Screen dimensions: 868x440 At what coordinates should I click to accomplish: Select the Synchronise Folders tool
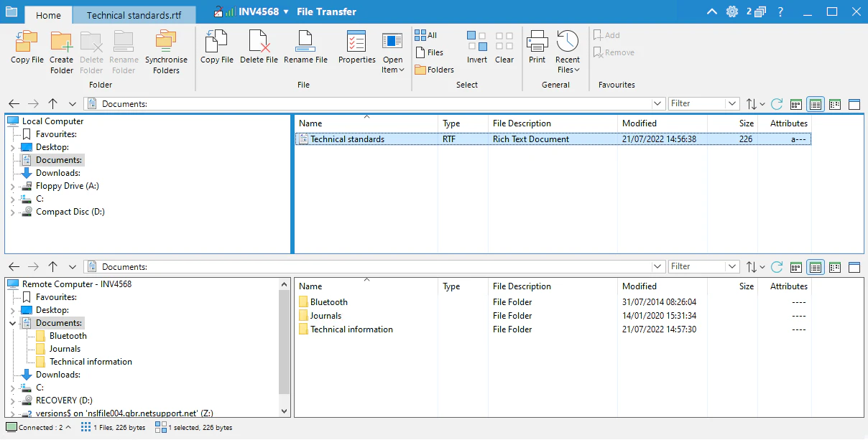[x=166, y=50]
